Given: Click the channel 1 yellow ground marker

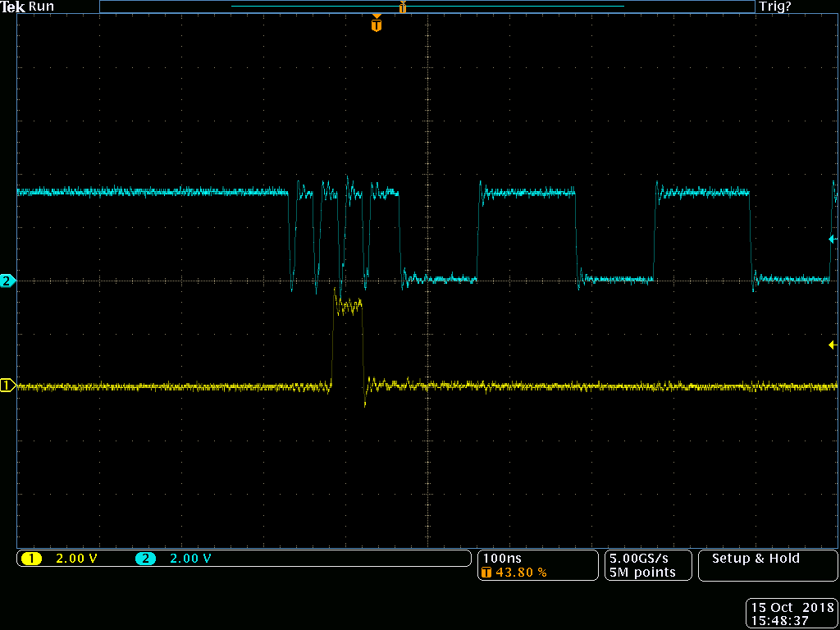Looking at the screenshot, I should (x=7, y=386).
